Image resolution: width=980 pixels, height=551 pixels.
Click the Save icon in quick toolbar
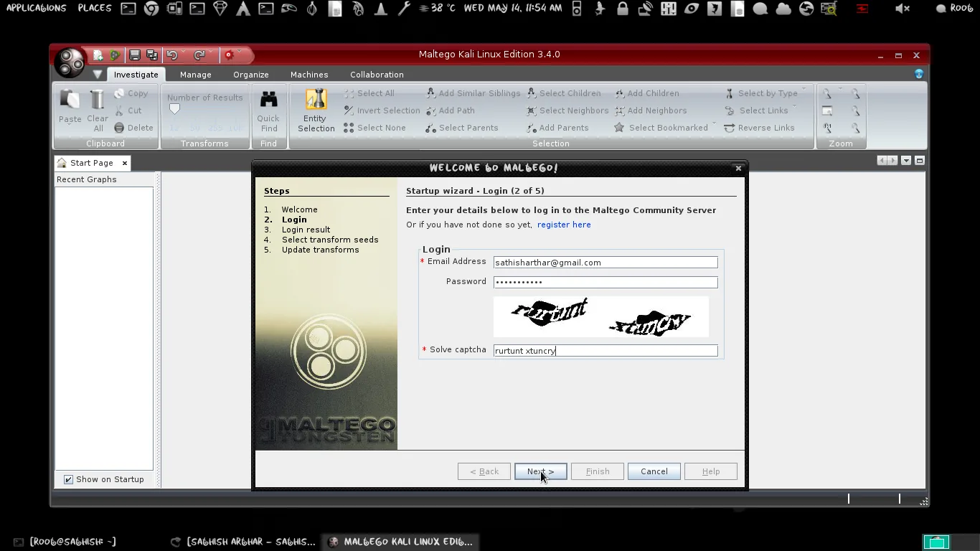click(134, 55)
